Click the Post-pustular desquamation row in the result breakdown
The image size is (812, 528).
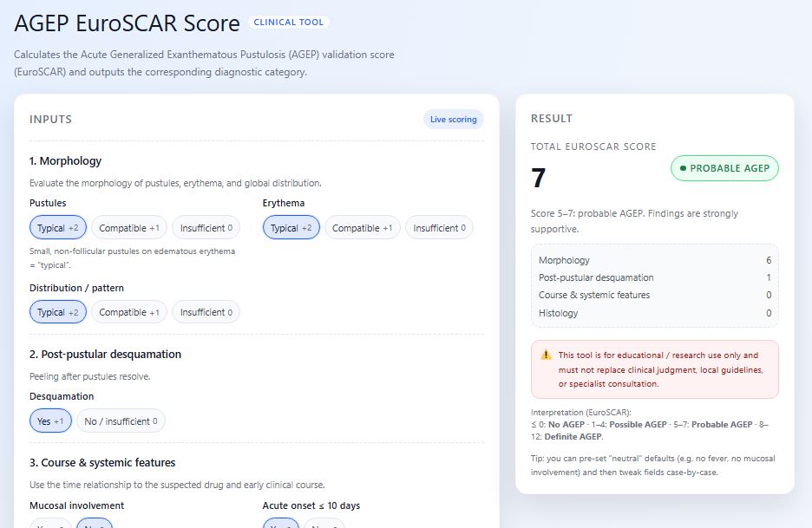[x=654, y=277]
